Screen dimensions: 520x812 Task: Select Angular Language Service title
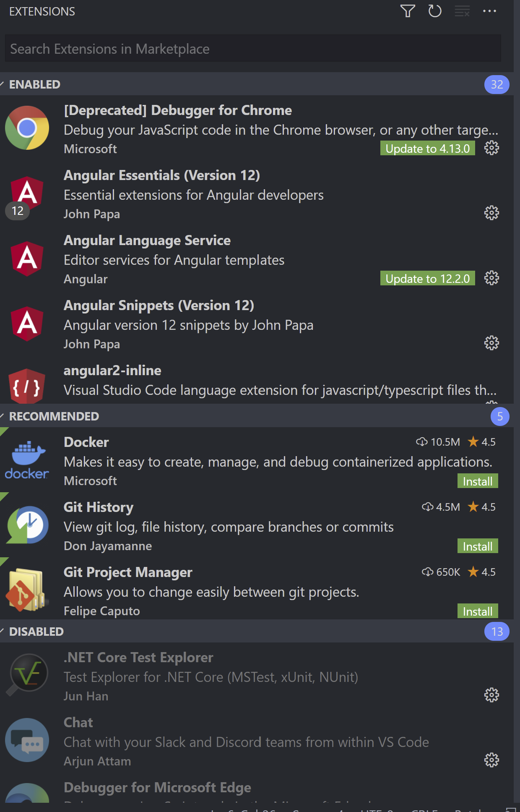pyautogui.click(x=147, y=240)
